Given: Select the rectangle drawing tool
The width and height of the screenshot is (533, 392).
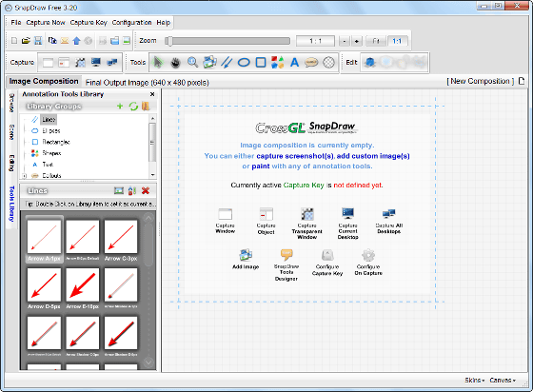Looking at the screenshot, I should 261,63.
